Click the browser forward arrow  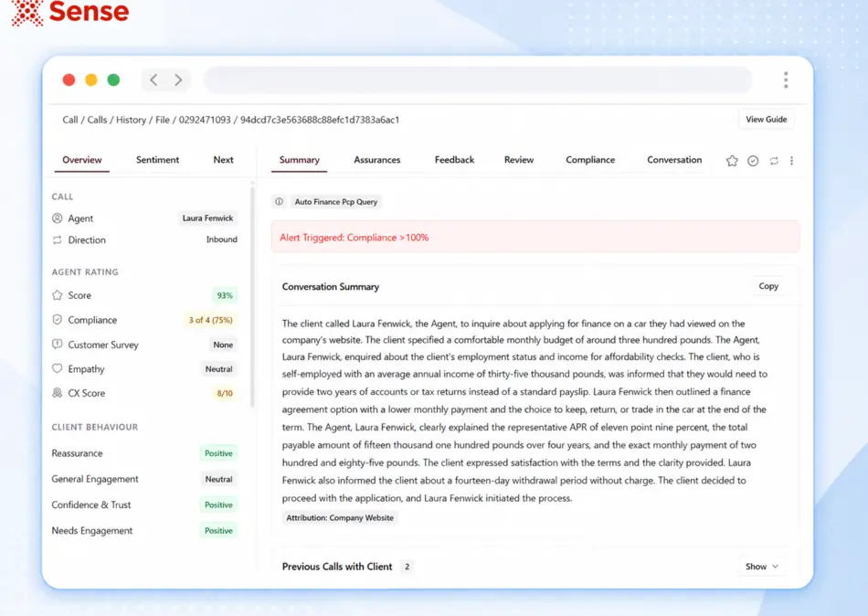coord(177,80)
